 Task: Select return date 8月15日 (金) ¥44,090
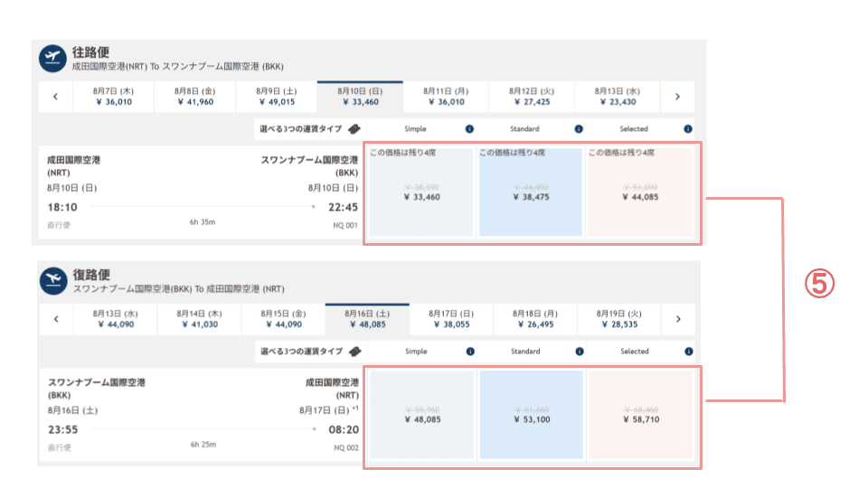click(x=283, y=319)
